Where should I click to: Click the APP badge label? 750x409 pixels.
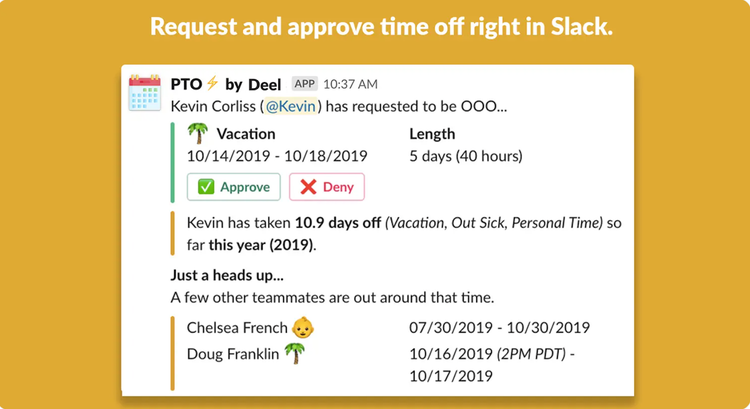point(305,84)
